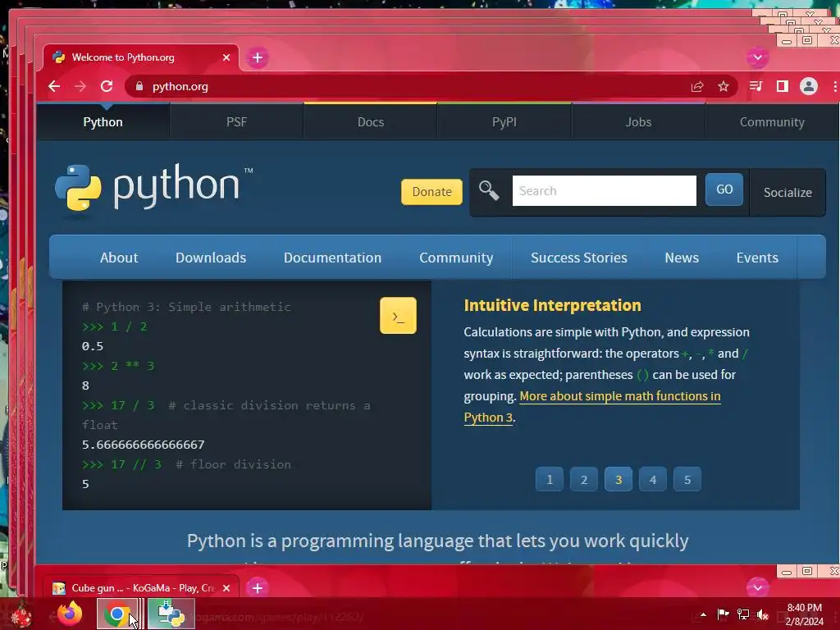Add a new tab in the KoGaMa window
The image size is (840, 630).
tap(257, 587)
